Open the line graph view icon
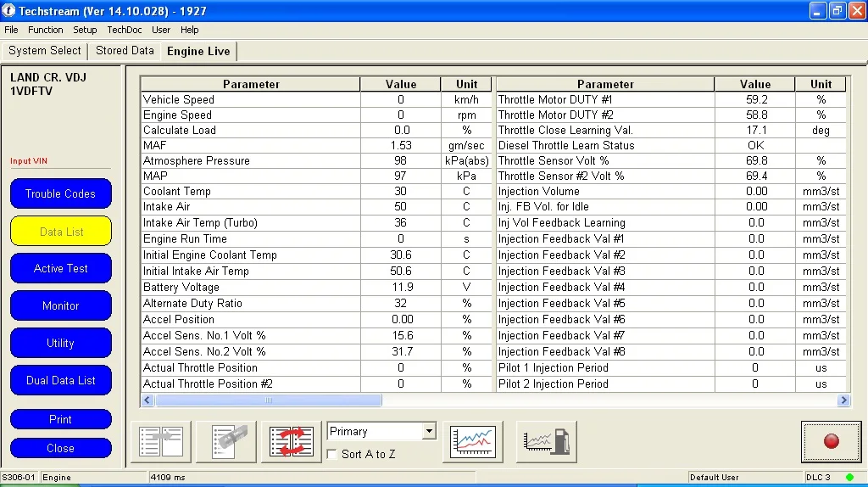 pos(473,441)
